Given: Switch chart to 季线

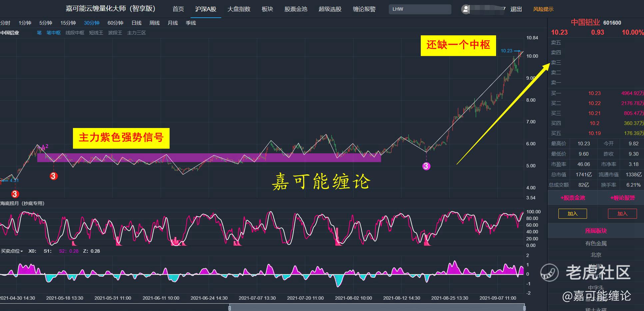Looking at the screenshot, I should (191, 23).
